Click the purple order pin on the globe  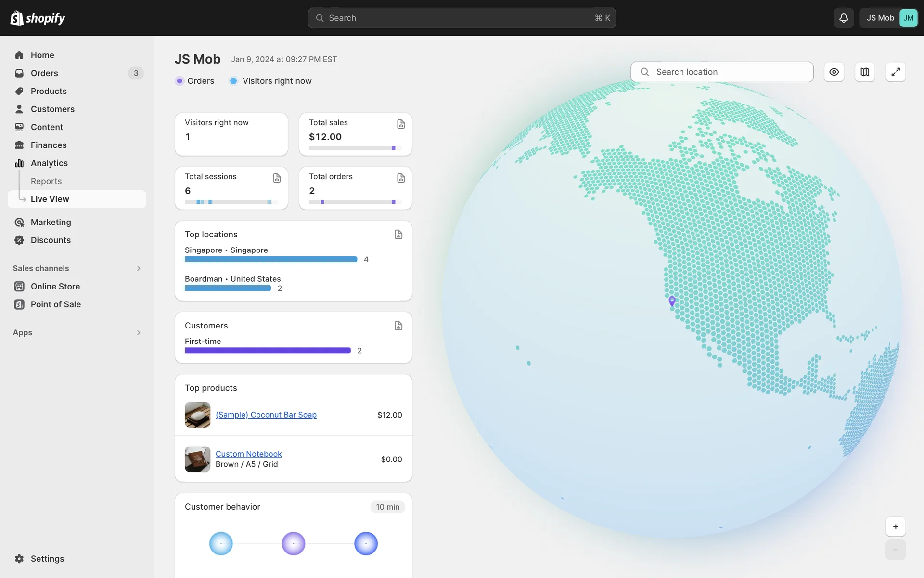672,301
